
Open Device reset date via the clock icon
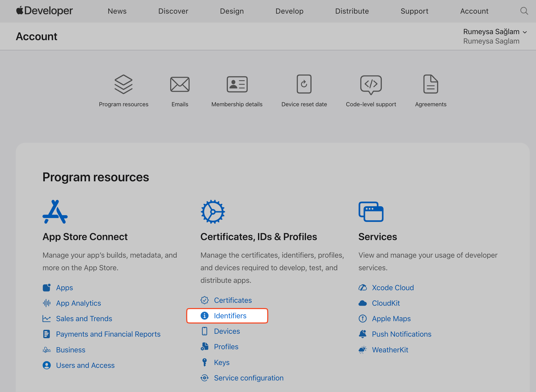click(304, 84)
